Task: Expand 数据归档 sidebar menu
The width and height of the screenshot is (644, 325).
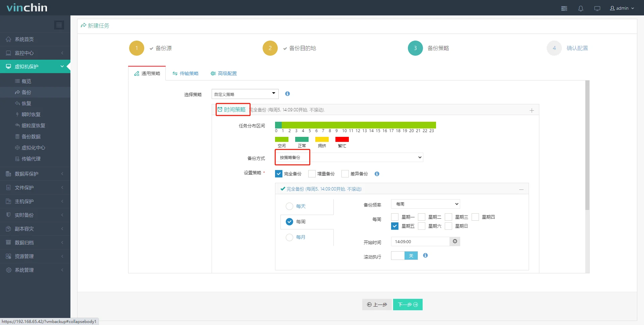Action: (35, 242)
